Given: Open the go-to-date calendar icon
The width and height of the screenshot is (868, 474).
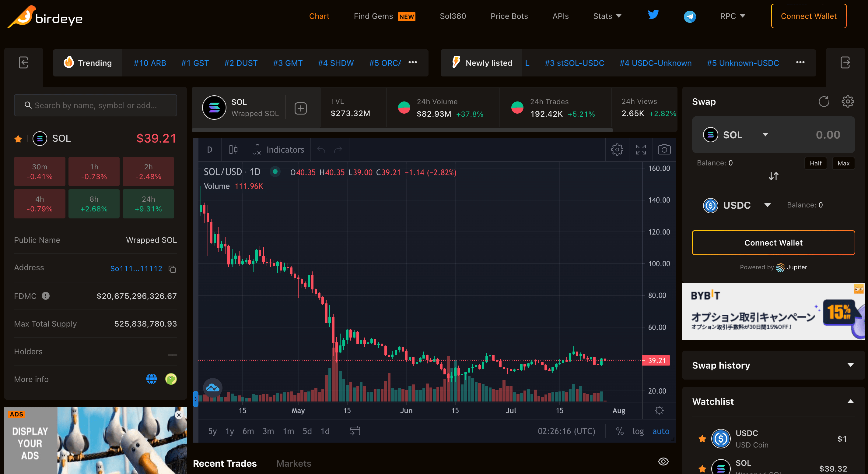Looking at the screenshot, I should click(x=355, y=431).
